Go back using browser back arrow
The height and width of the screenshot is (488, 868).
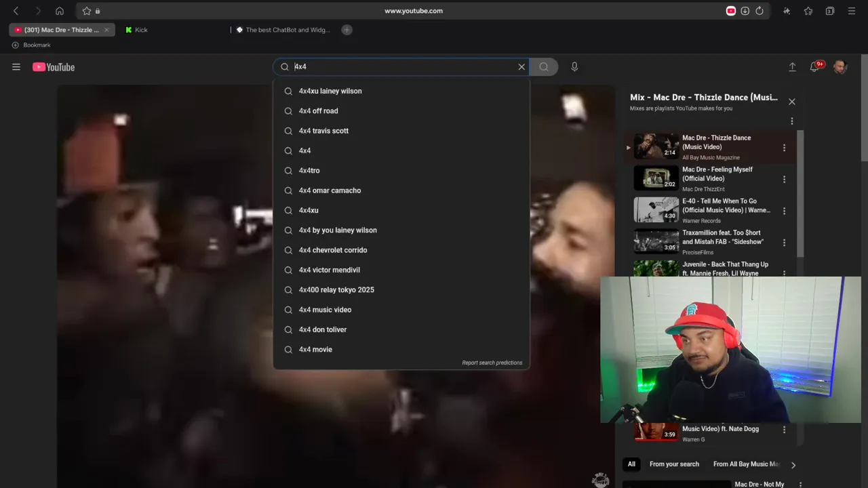click(x=16, y=11)
